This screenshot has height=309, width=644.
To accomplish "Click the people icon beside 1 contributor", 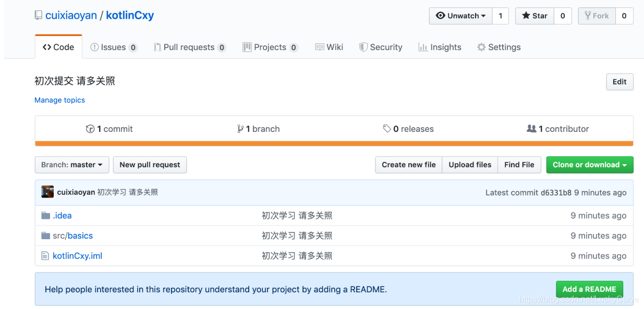I will (531, 129).
